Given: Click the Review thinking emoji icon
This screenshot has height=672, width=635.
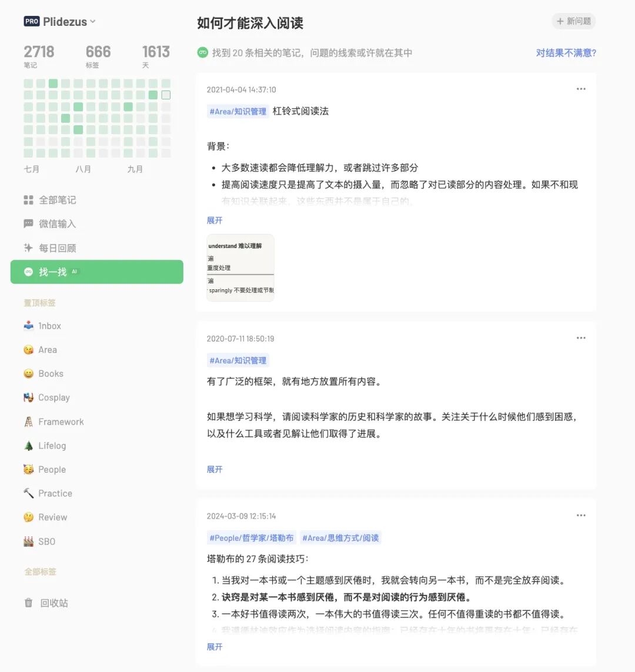Looking at the screenshot, I should [28, 517].
